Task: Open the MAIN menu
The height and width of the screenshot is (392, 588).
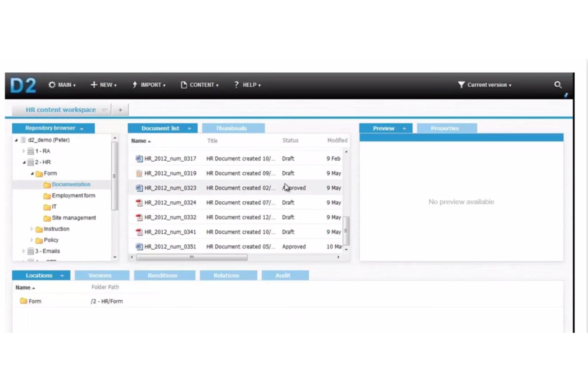Action: pyautogui.click(x=62, y=85)
